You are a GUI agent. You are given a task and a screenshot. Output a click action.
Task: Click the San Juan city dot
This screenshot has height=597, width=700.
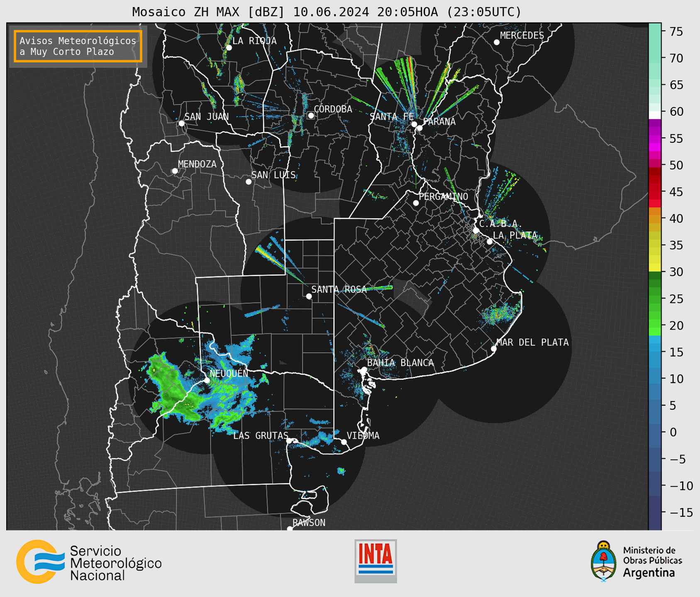181,123
